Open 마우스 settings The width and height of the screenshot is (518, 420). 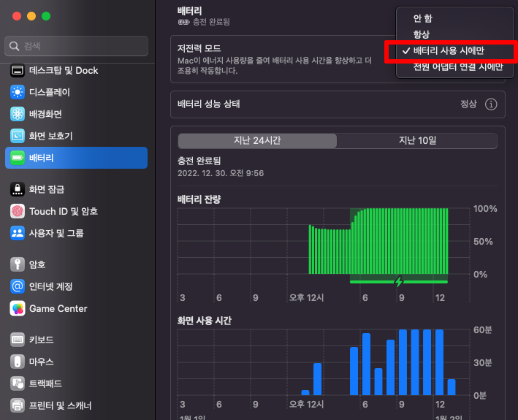tap(76, 362)
